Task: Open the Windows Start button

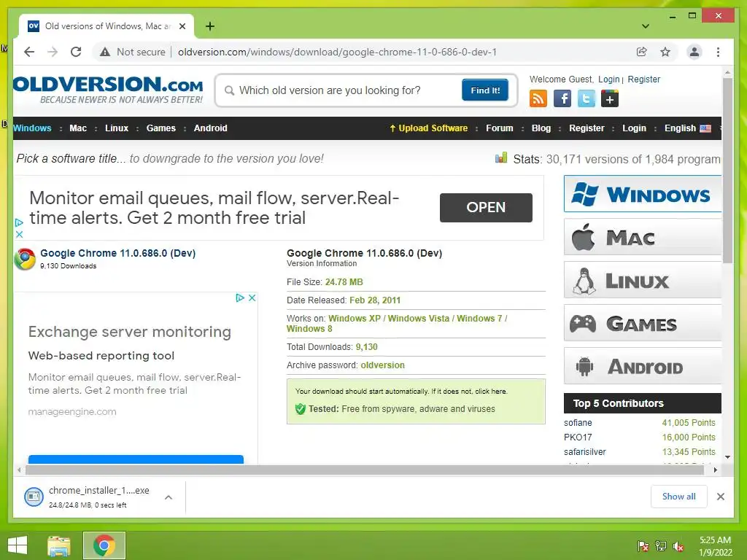Action: pyautogui.click(x=18, y=545)
